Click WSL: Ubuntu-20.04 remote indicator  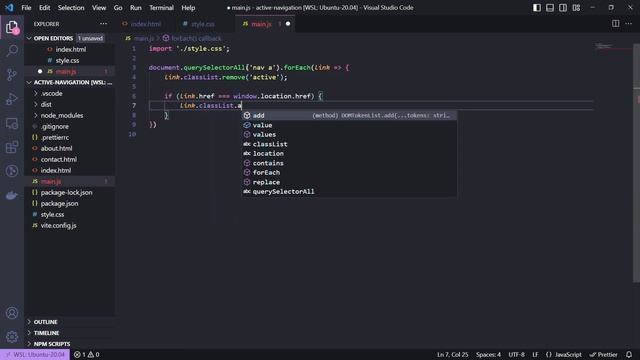click(36, 355)
